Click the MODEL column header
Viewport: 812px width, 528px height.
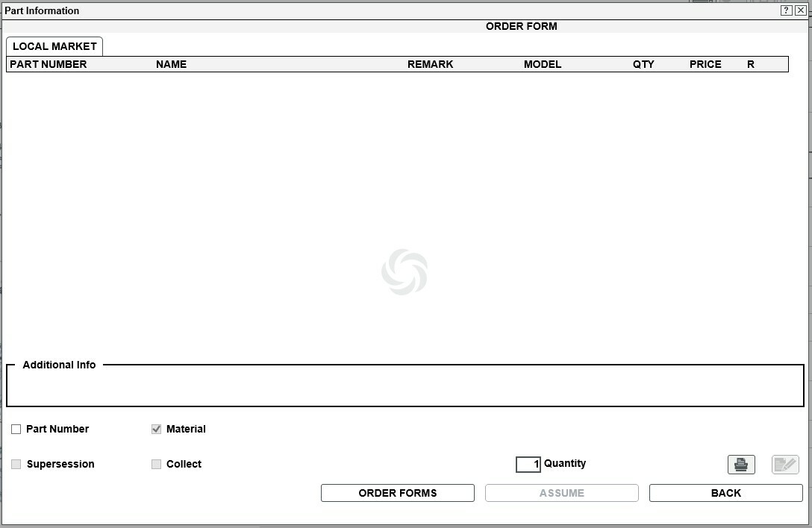pos(543,64)
